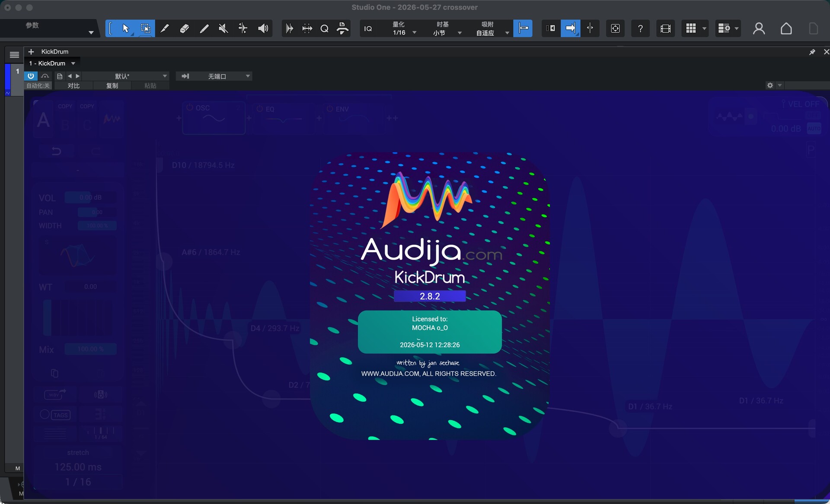The height and width of the screenshot is (504, 830).
Task: Click the Licensed to MOCHA panel
Action: tap(430, 332)
